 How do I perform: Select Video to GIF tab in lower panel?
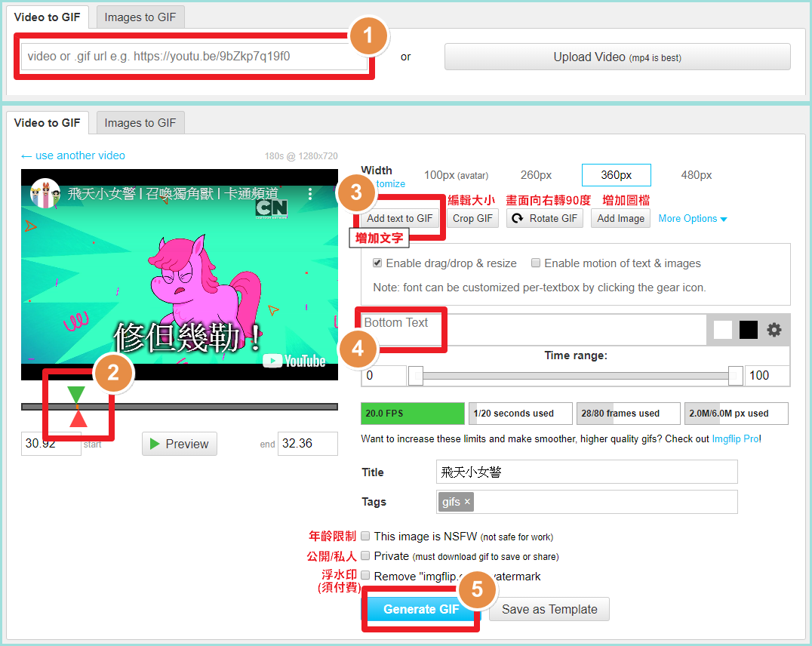tap(47, 123)
